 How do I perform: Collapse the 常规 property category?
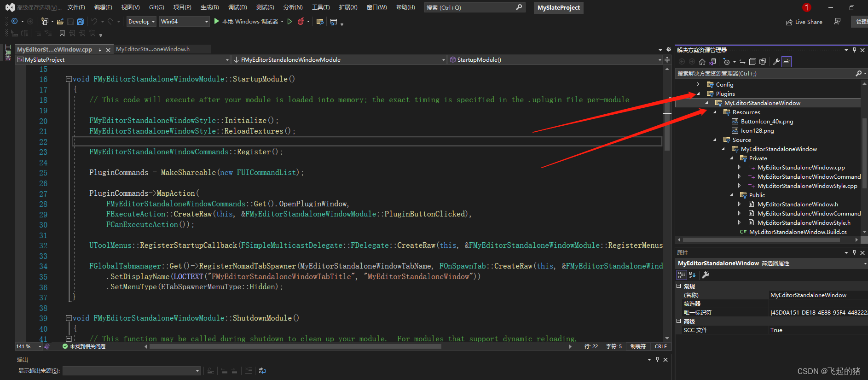pos(678,286)
